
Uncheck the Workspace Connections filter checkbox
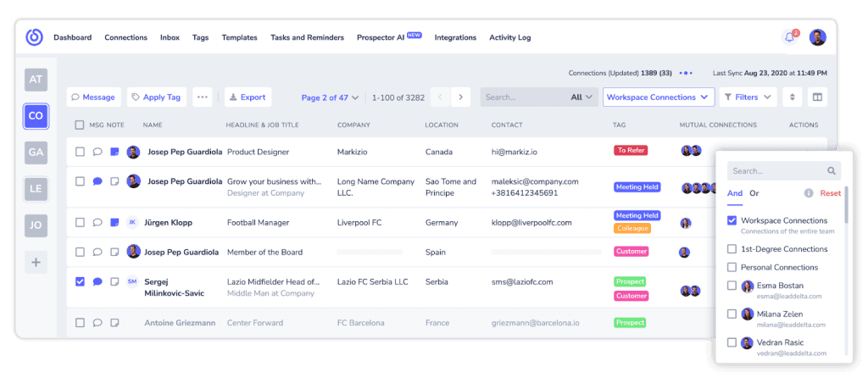coord(732,220)
